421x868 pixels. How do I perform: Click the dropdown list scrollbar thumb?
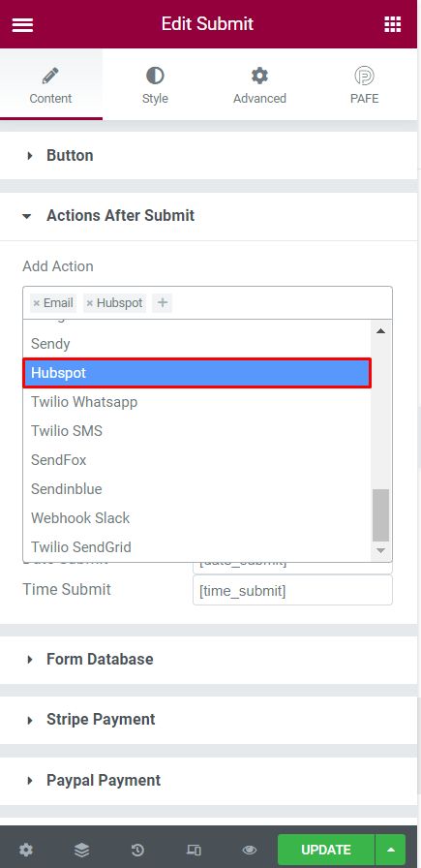[380, 515]
